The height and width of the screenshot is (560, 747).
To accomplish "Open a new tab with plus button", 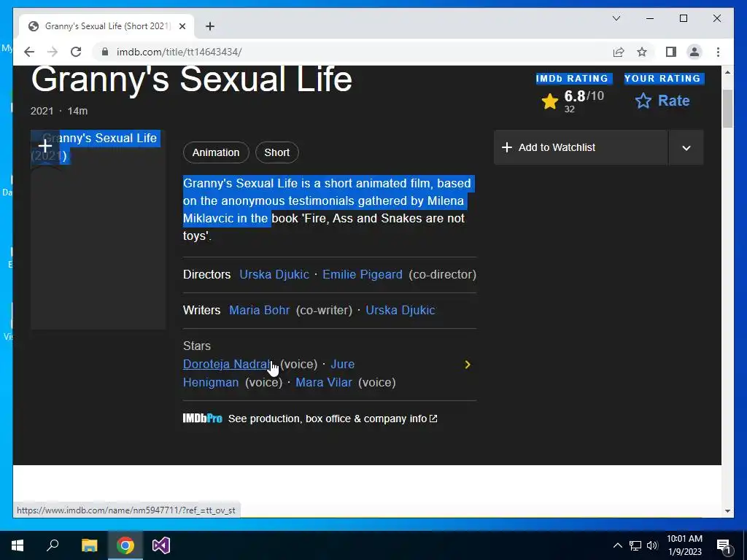I will pyautogui.click(x=210, y=26).
